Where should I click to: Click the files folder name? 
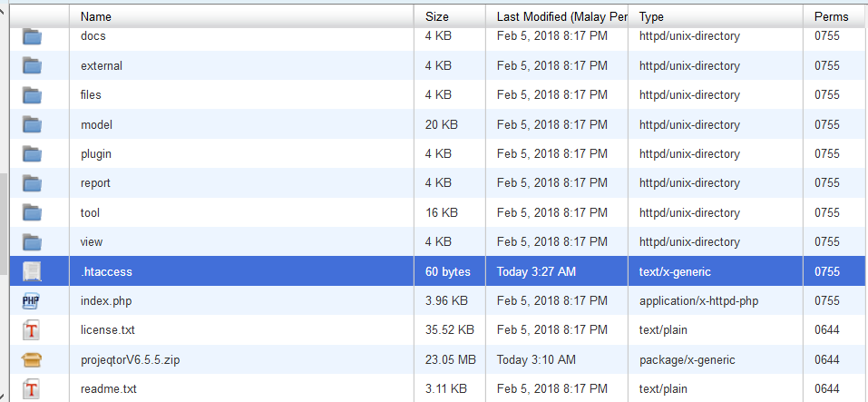coord(91,95)
